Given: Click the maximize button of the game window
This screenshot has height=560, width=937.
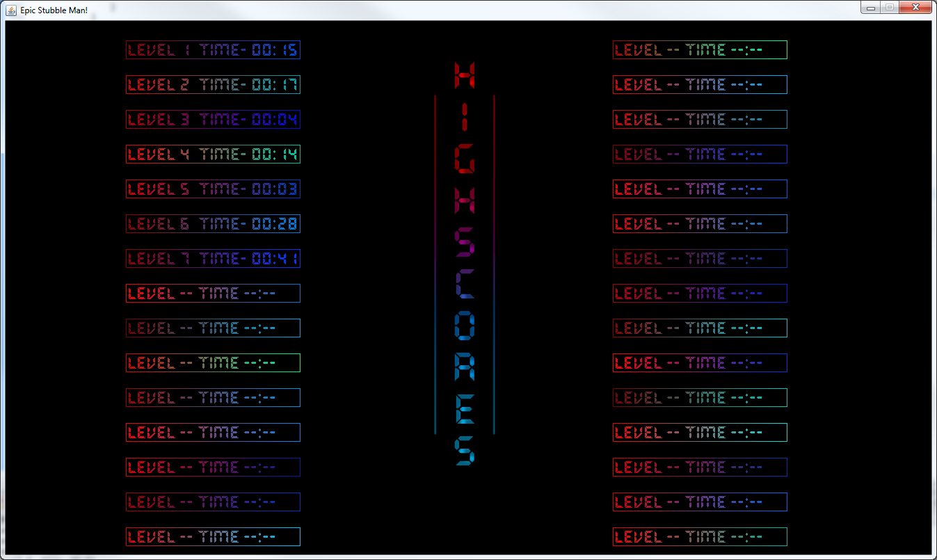Looking at the screenshot, I should (x=888, y=8).
